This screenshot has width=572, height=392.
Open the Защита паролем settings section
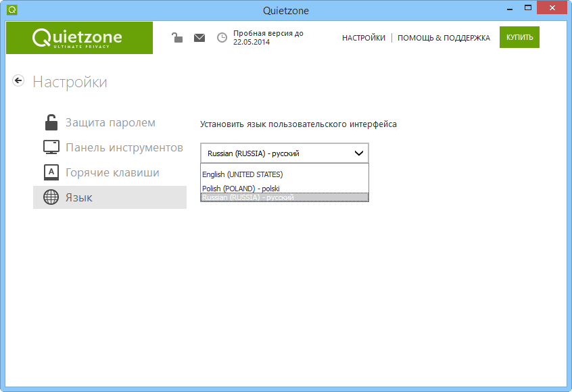[110, 122]
